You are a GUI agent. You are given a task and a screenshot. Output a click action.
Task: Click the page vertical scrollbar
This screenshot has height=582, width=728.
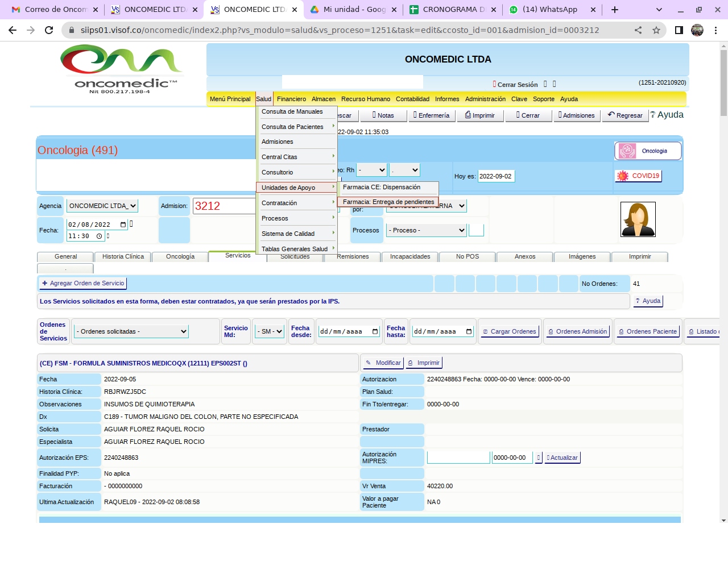[x=723, y=284]
